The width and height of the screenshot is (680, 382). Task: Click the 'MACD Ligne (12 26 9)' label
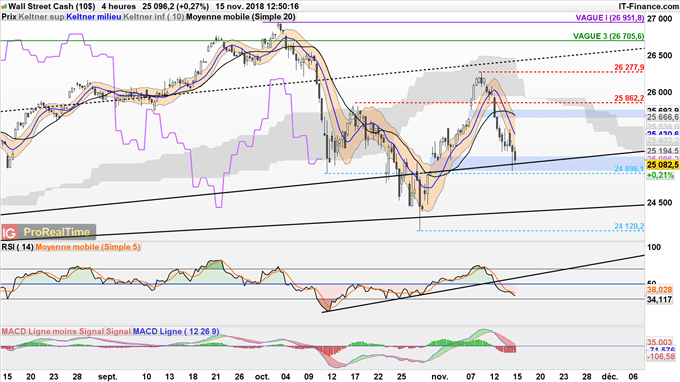pos(176,331)
